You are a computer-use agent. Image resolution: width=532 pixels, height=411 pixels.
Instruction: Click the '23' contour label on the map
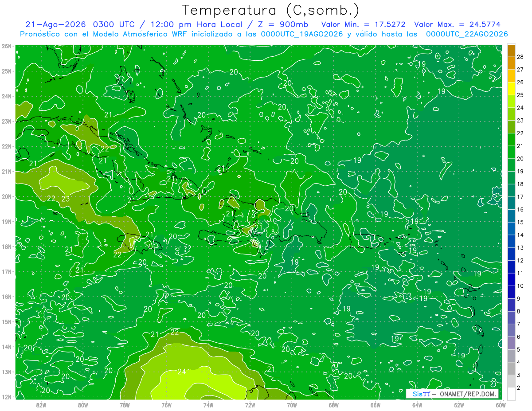pyautogui.click(x=66, y=199)
